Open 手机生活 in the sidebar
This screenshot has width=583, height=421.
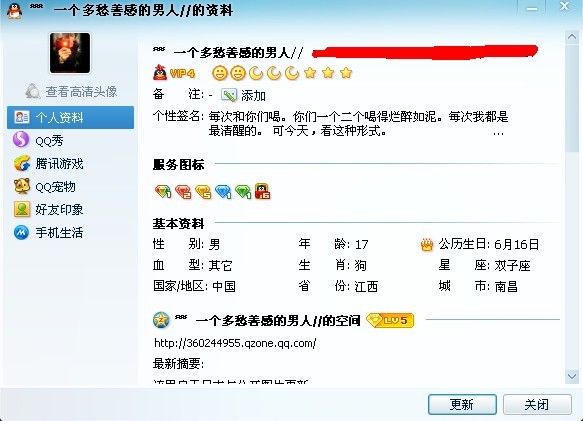click(48, 233)
